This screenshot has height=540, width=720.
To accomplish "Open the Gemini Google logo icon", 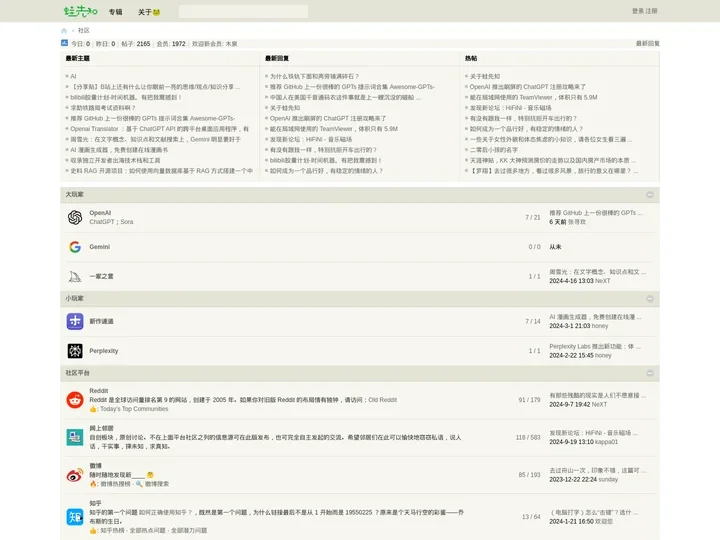I will [x=75, y=247].
